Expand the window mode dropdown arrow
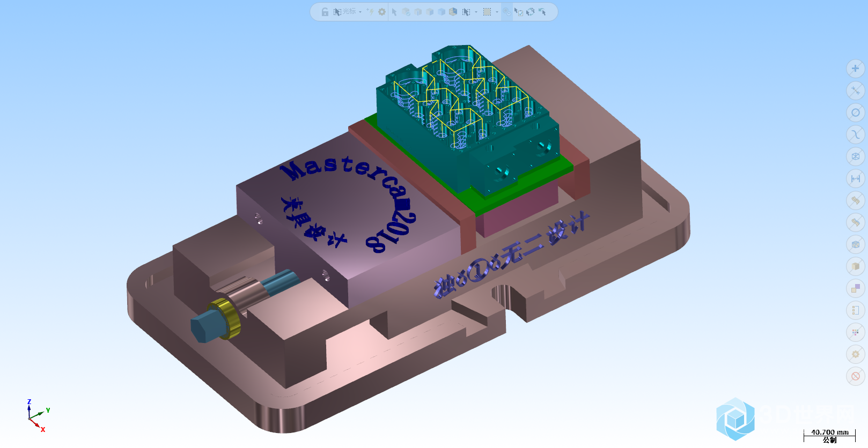The height and width of the screenshot is (448, 868). 497,12
